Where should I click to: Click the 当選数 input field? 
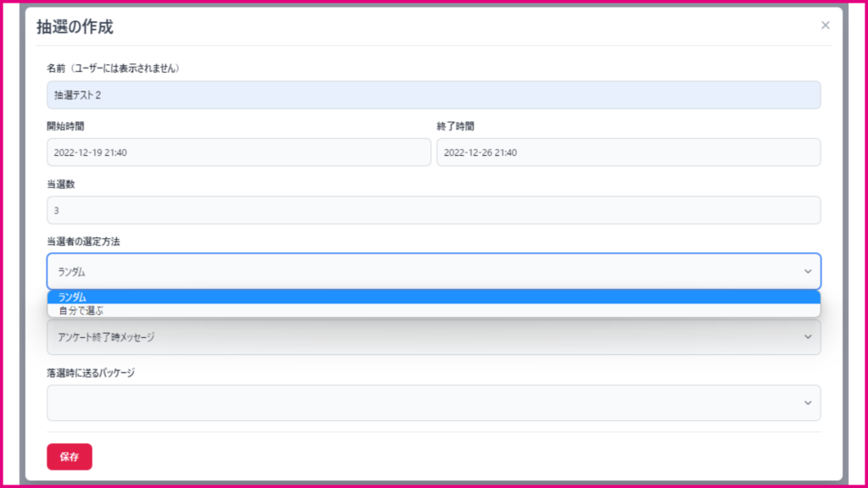pos(433,210)
